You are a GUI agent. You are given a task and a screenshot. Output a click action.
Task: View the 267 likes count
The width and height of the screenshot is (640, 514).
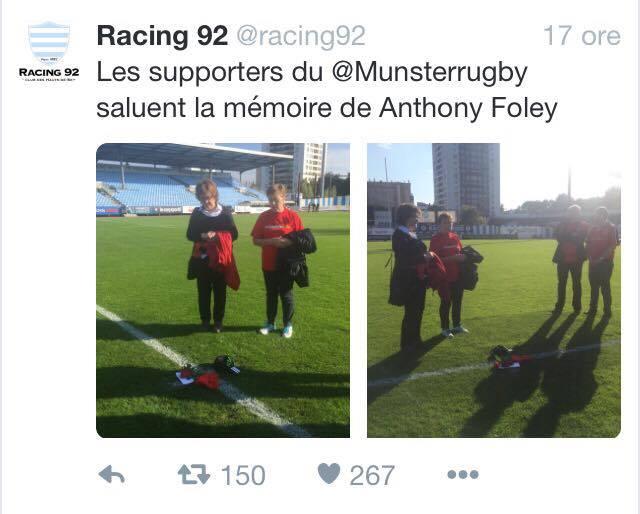[372, 475]
